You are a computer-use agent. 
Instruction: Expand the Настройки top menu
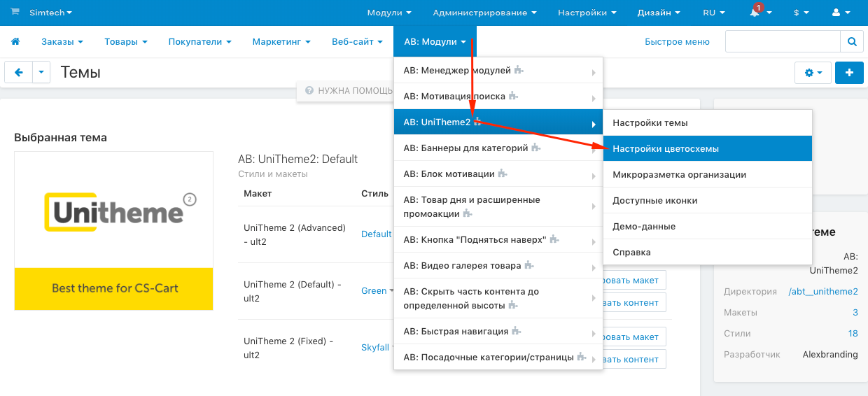click(x=587, y=13)
